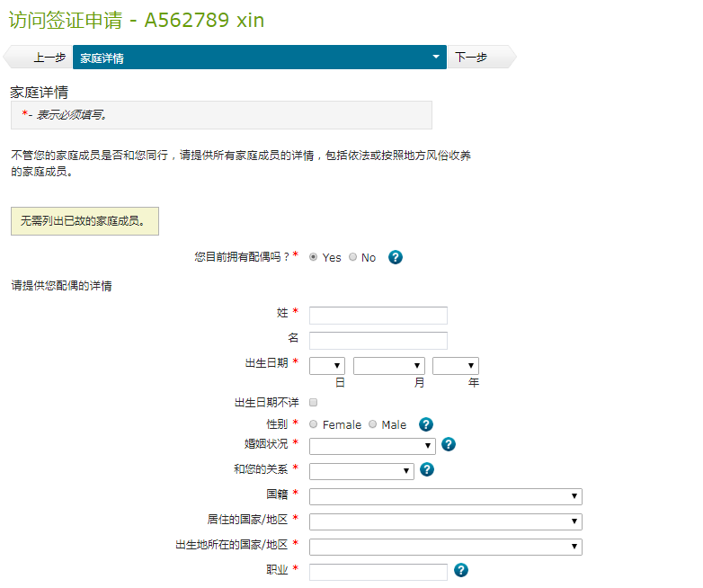Open help icon beside gender options
This screenshot has height=588, width=703.
tap(425, 424)
